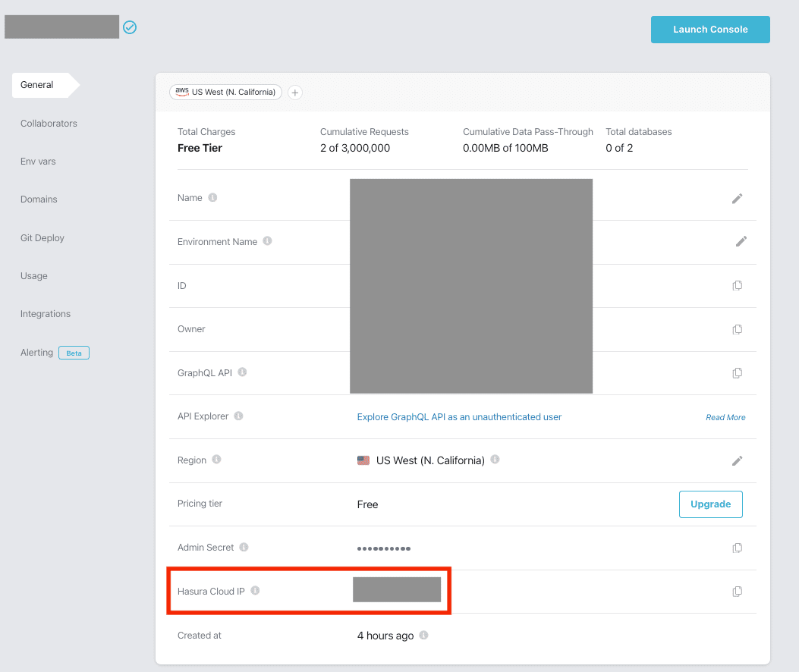Launch the Hasura Console
This screenshot has height=672, width=799.
coord(710,30)
